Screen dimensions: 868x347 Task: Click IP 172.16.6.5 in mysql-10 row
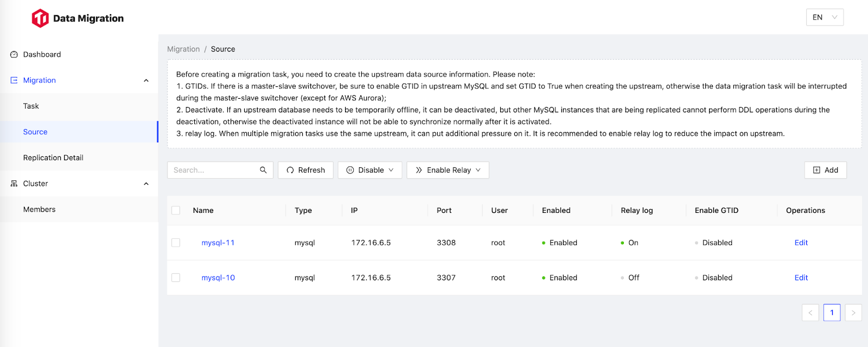point(371,277)
